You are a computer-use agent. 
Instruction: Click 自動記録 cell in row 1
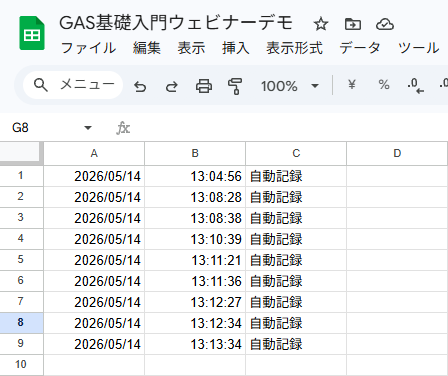pyautogui.click(x=296, y=176)
